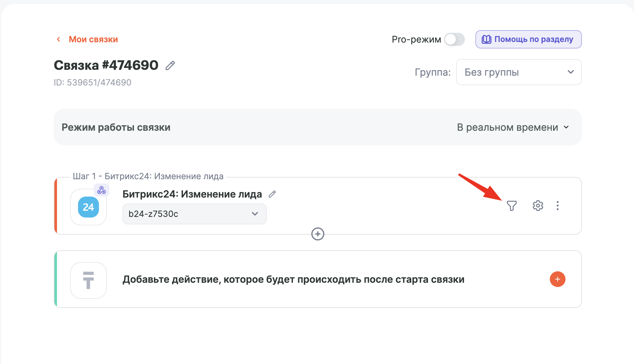Click the Помощь по разделу button
634x364 pixels.
[x=528, y=39]
